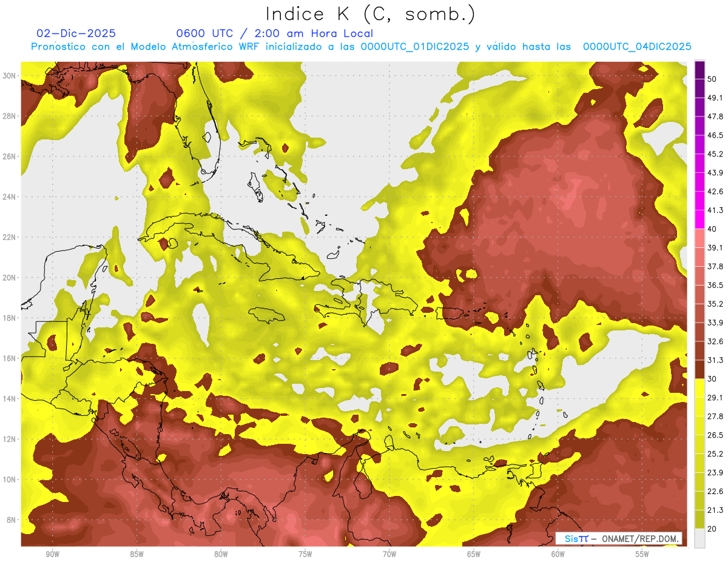Pick the pink swatch between 39.1 and 40
The height and width of the screenshot is (562, 728).
(699, 238)
